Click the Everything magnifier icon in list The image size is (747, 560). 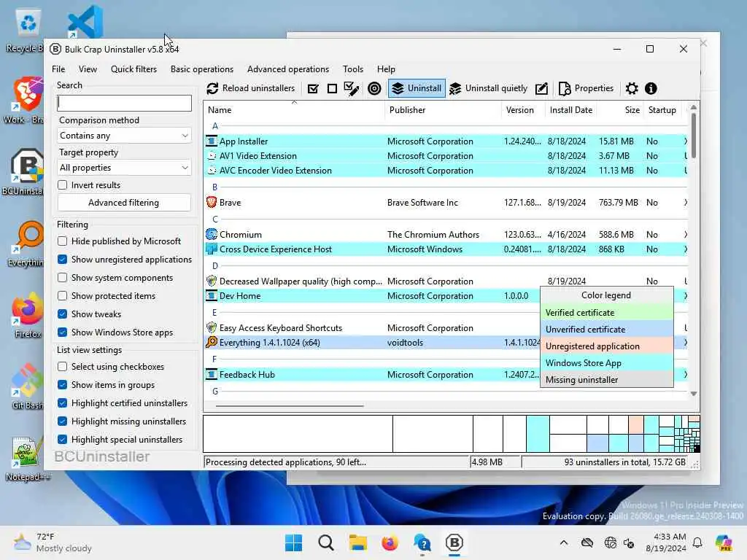click(x=212, y=343)
